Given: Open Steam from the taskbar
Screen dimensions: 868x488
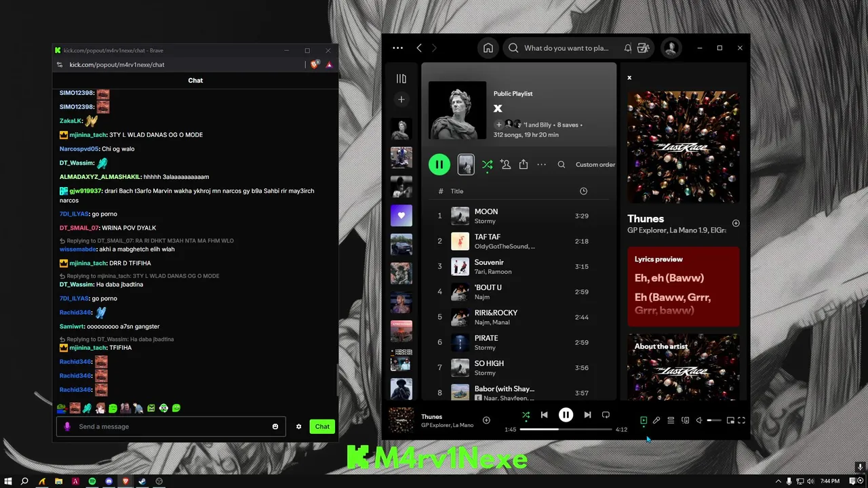Looking at the screenshot, I should coord(142,481).
